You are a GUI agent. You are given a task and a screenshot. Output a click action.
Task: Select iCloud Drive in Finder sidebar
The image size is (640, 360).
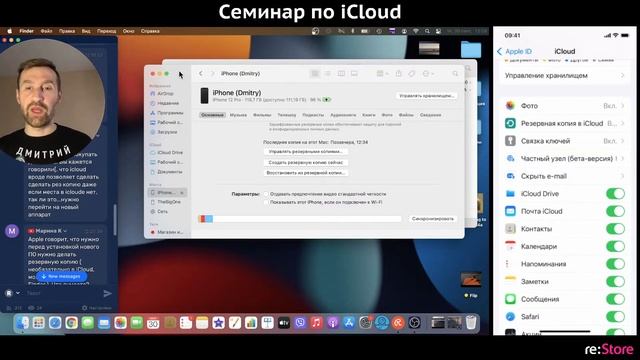tap(167, 152)
